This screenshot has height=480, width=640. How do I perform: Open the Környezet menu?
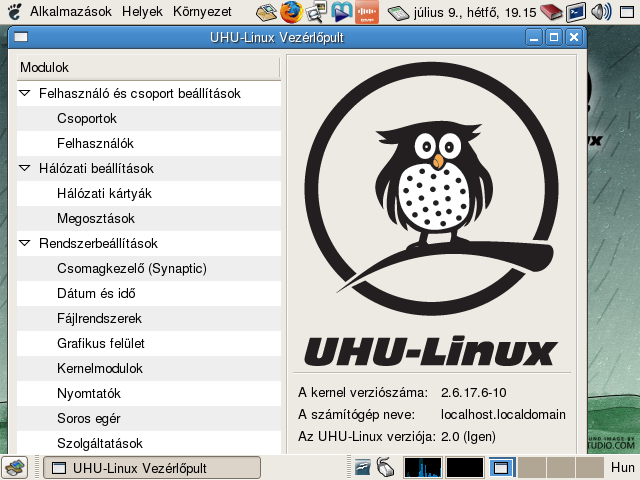click(202, 11)
